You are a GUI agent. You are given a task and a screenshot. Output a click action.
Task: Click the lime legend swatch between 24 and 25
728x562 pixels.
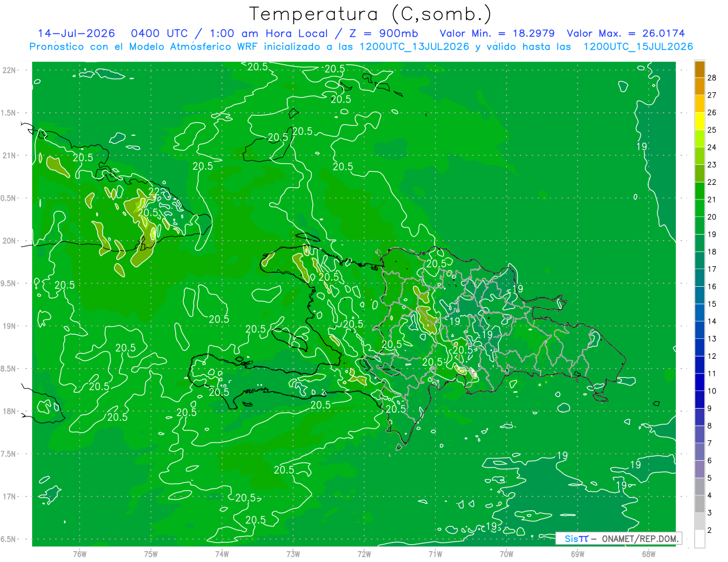[699, 139]
